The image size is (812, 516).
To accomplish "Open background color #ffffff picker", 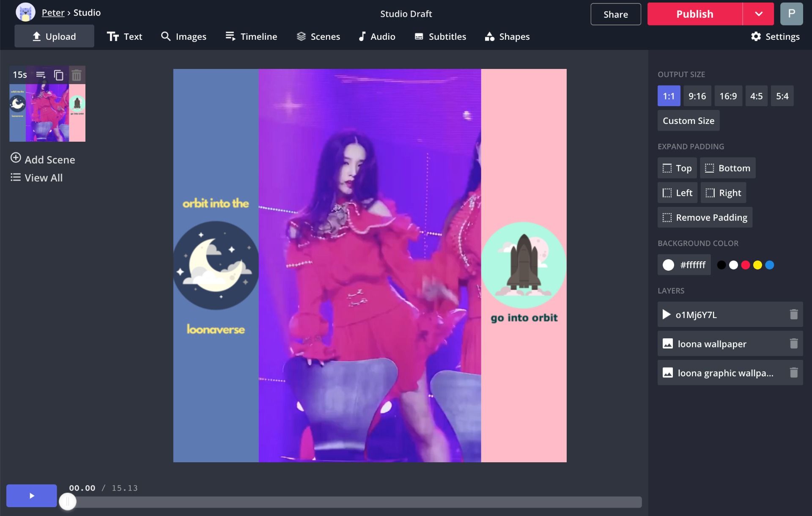I will point(684,265).
